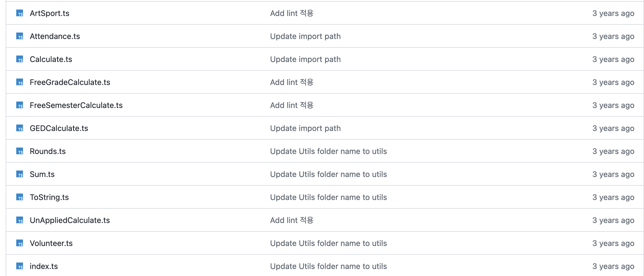View 'Add lint 적용' commit for ArtSport.ts
The width and height of the screenshot is (644, 276).
pyautogui.click(x=292, y=13)
